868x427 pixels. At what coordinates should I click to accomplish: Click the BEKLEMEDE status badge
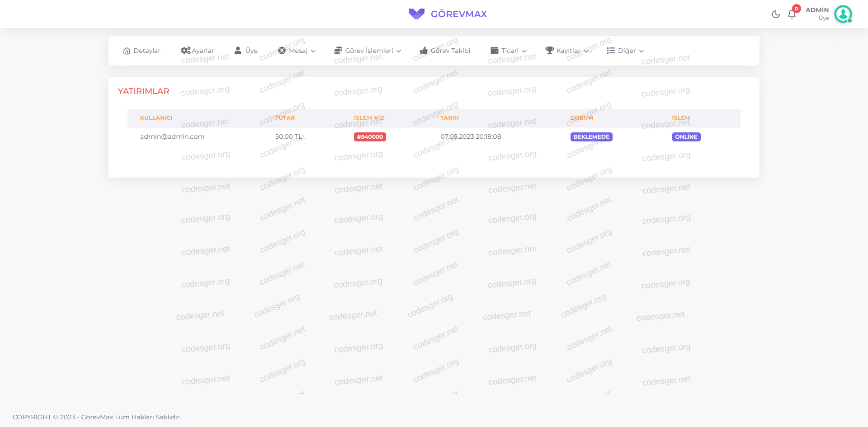pyautogui.click(x=591, y=137)
